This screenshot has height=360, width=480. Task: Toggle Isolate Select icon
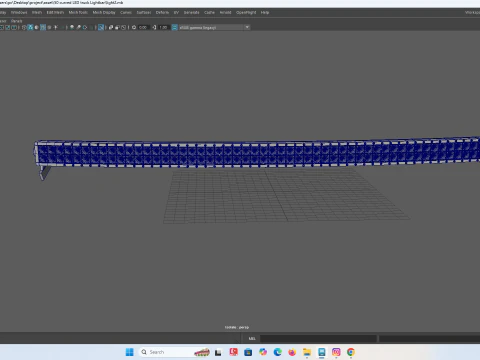click(101, 27)
